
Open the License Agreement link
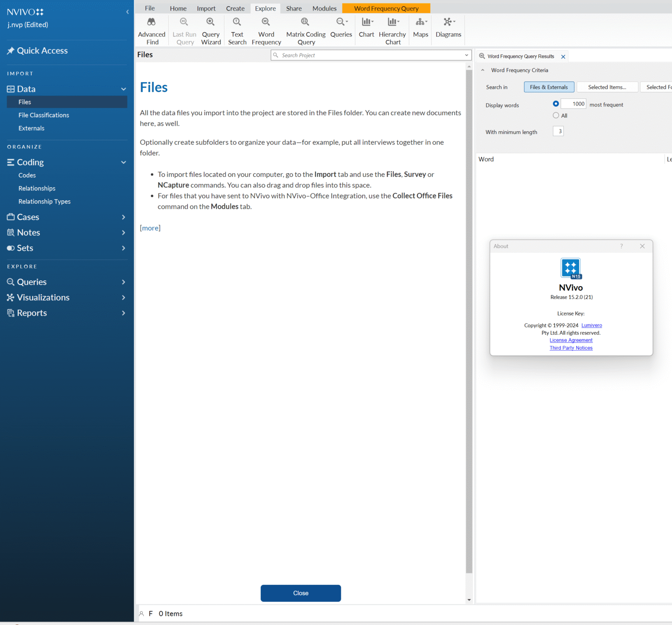click(571, 340)
